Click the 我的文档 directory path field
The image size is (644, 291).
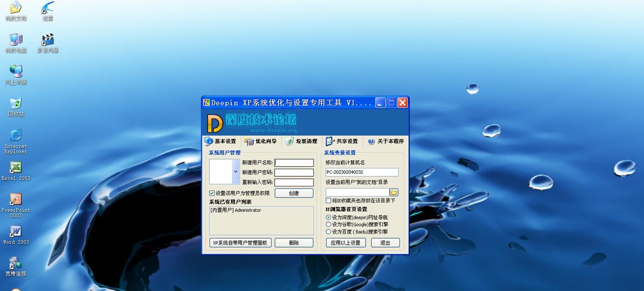click(x=358, y=192)
